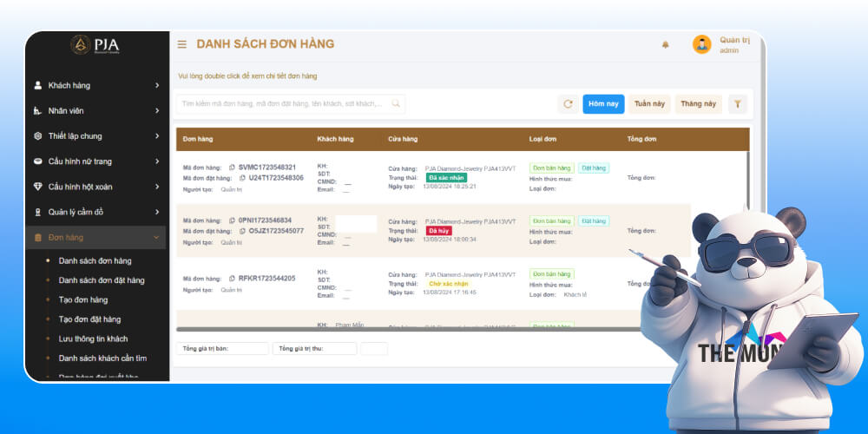This screenshot has width=868, height=434.
Task: Open Danh sách đơn hàng submenu
Action: click(x=95, y=260)
